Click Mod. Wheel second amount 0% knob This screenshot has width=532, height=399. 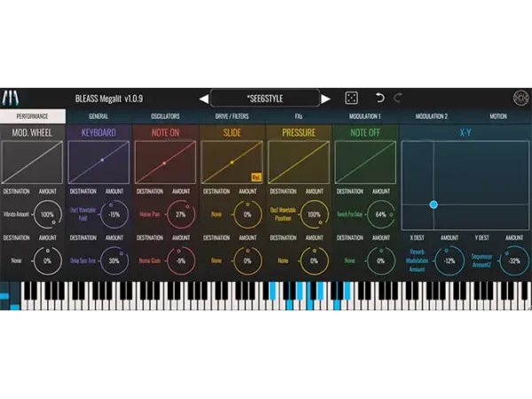click(47, 261)
